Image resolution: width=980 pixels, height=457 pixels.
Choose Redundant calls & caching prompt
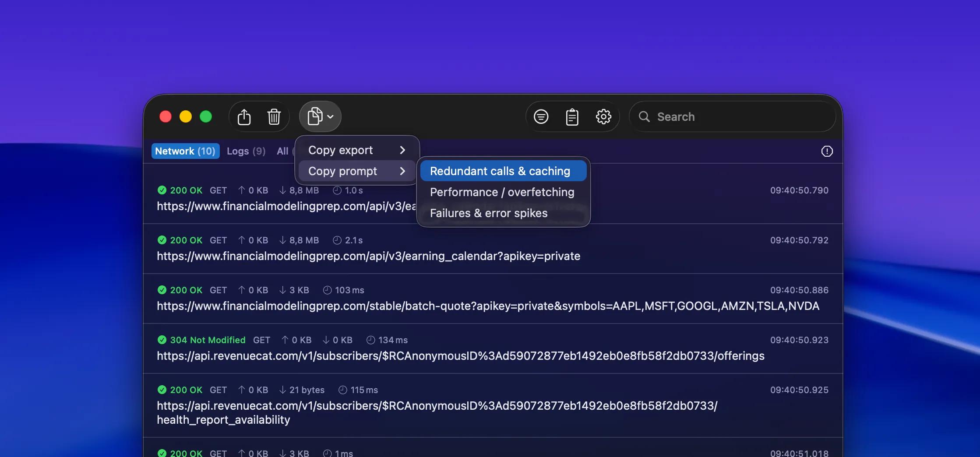pyautogui.click(x=501, y=171)
